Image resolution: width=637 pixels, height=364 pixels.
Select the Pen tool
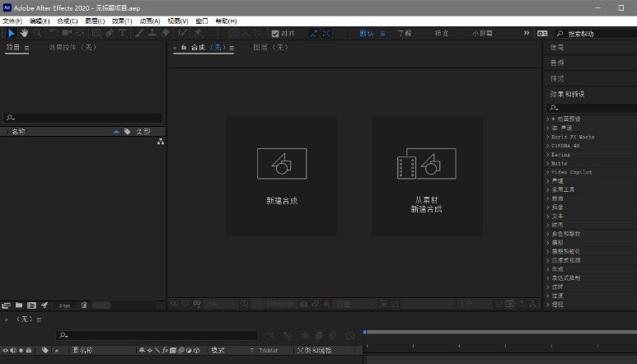(x=110, y=34)
